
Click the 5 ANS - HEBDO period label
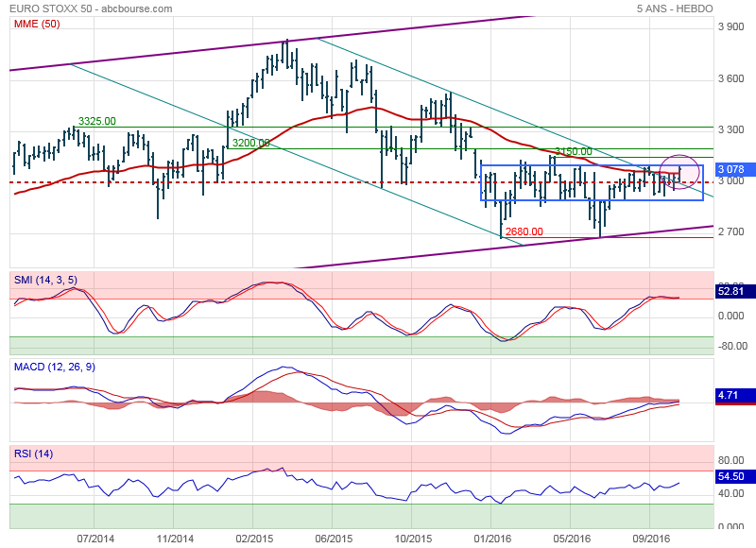click(x=675, y=9)
